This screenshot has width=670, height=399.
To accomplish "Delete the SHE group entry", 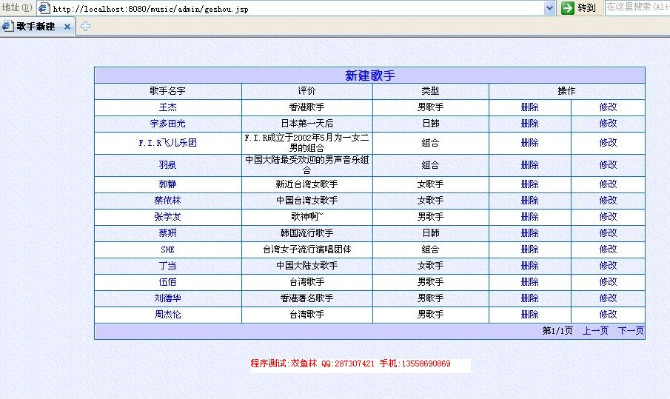I will 529,249.
